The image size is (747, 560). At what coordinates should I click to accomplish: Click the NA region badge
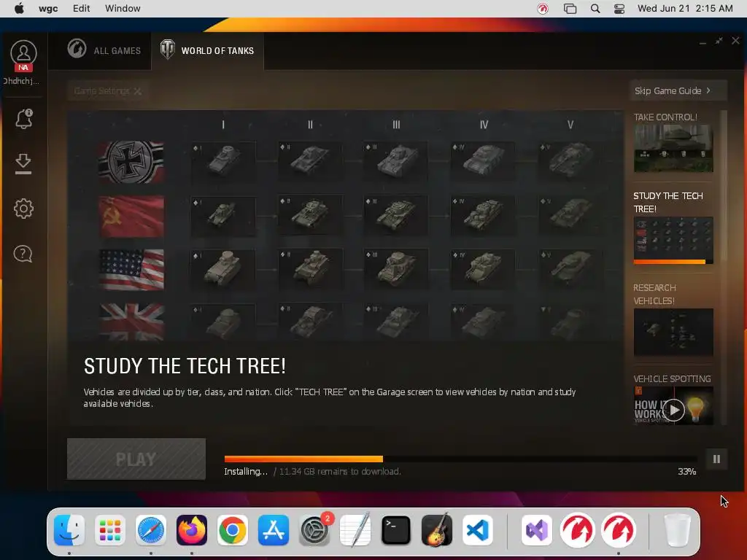coord(23,68)
